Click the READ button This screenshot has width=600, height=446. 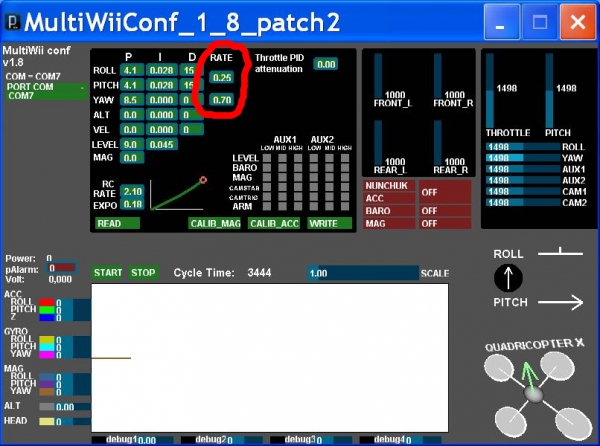[x=117, y=223]
